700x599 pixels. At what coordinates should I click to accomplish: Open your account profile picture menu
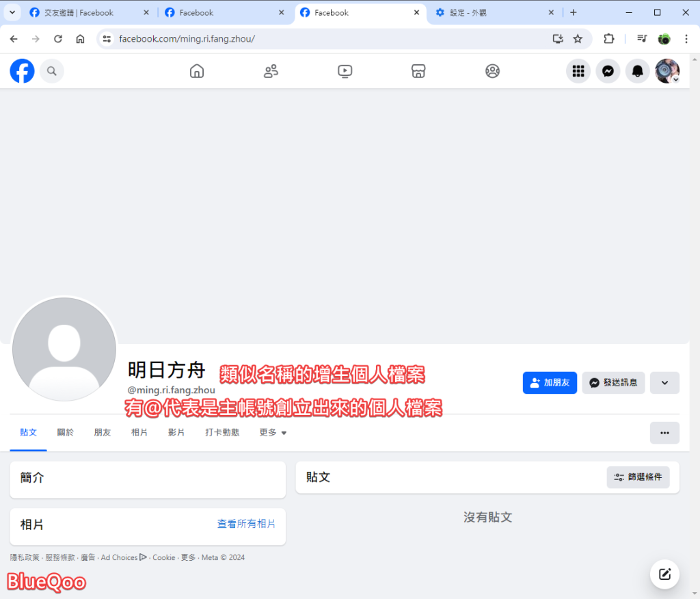point(667,71)
